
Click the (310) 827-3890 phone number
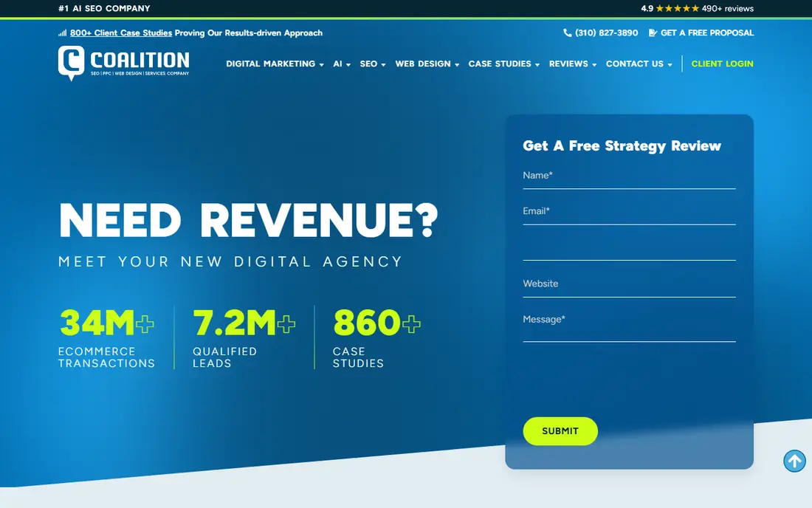[x=606, y=32]
